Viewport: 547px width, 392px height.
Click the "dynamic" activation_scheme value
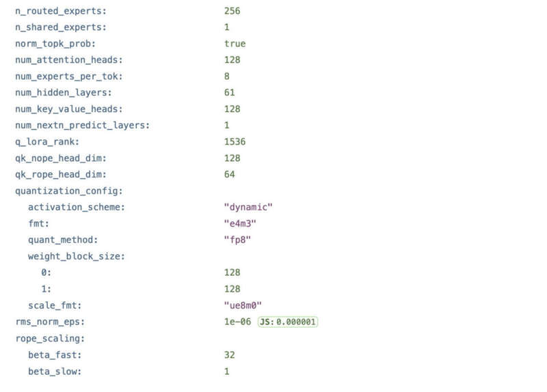click(x=248, y=208)
